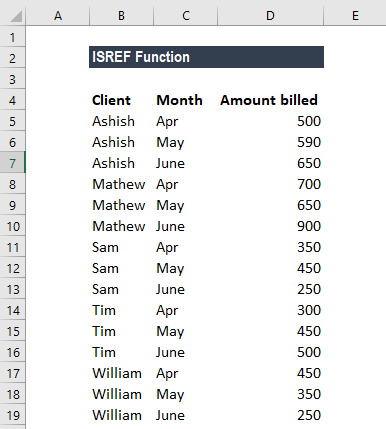Screen dimensions: 386x429
Task: Select column C header
Action: [x=186, y=15]
